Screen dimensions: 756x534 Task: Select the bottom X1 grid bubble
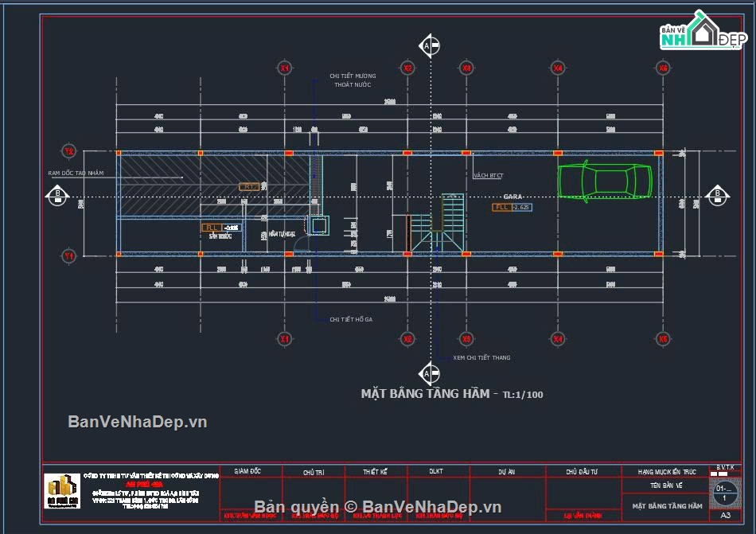pyautogui.click(x=284, y=339)
